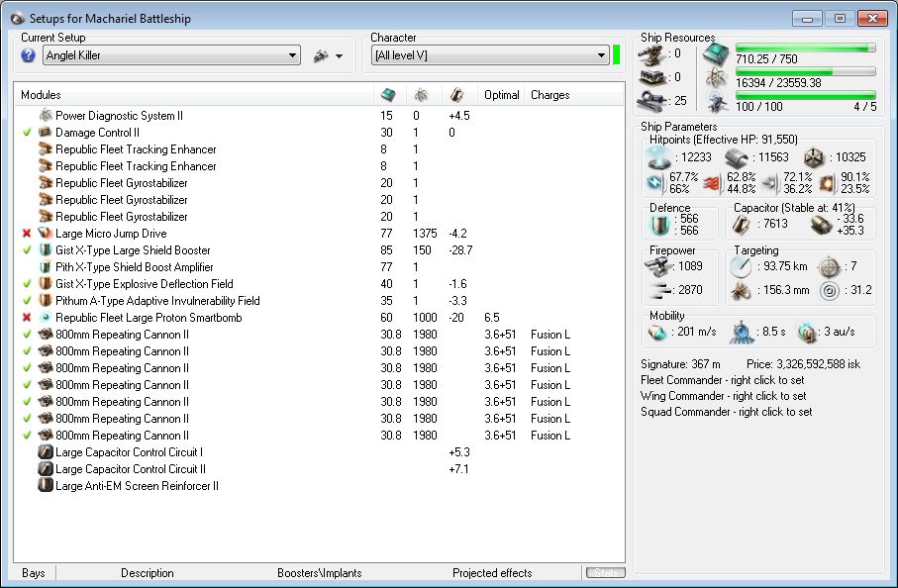
Task: Click the Large Micro Jump Drive module icon
Action: pos(45,234)
